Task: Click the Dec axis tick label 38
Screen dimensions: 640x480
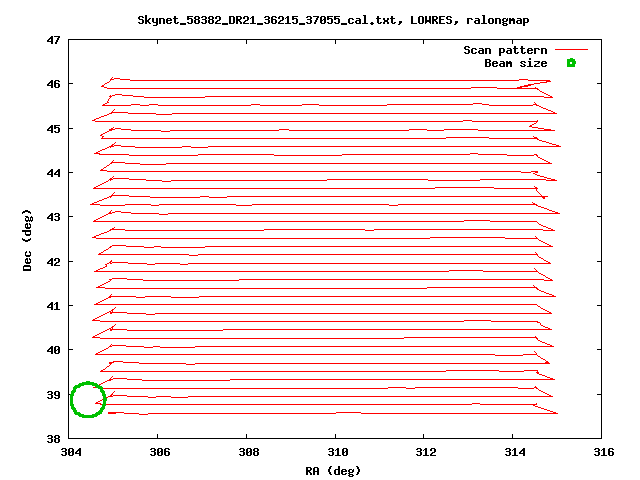Action: pyautogui.click(x=53, y=439)
